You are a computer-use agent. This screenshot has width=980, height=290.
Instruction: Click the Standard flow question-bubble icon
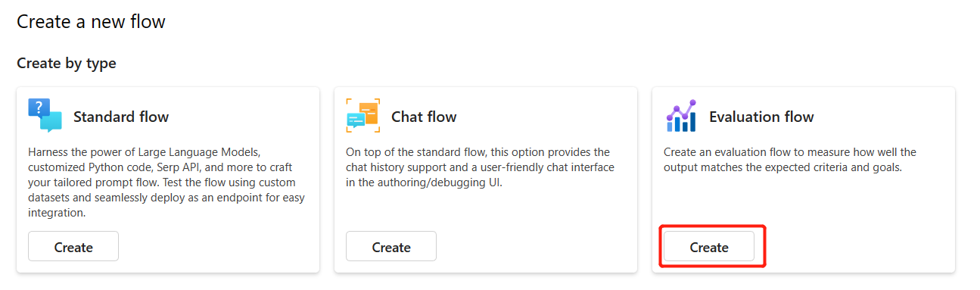point(45,116)
